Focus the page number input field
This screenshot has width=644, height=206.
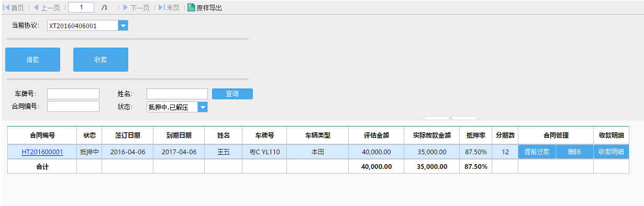click(x=81, y=7)
